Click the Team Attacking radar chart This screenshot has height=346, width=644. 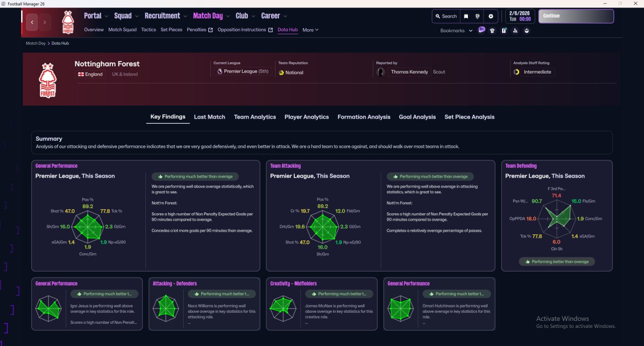pos(323,227)
